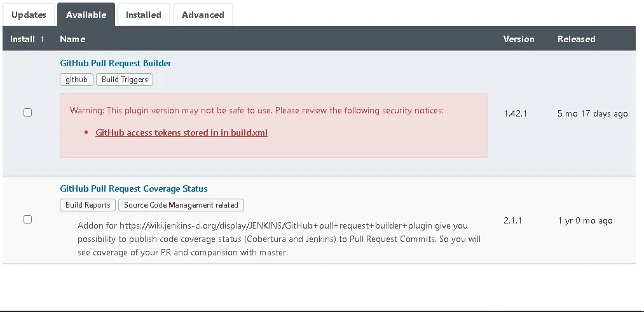644x312 pixels.
Task: Click Source Code Management related tag
Action: 181,205
